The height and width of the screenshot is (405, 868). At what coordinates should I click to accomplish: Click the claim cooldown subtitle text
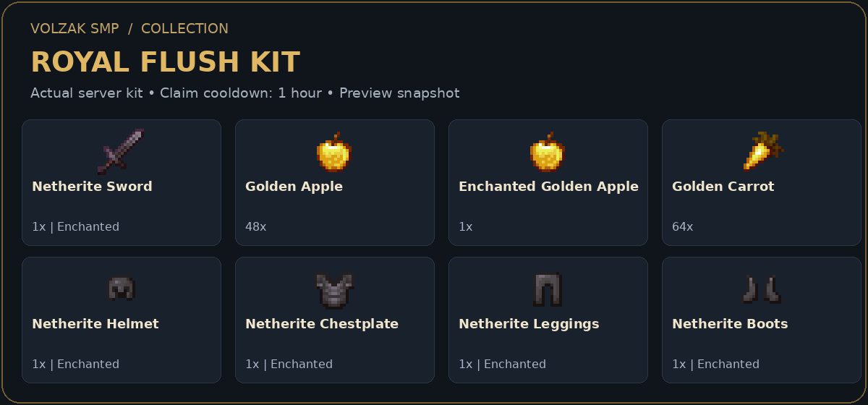point(239,93)
